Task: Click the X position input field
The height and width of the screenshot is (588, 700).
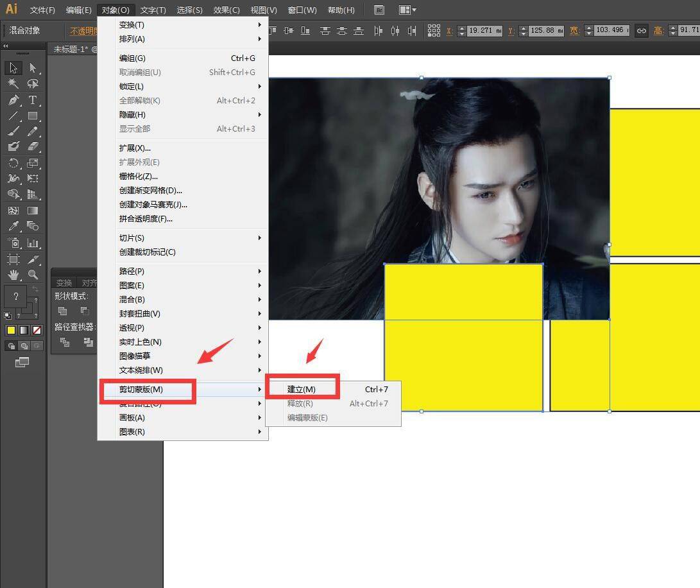Action: click(x=484, y=31)
